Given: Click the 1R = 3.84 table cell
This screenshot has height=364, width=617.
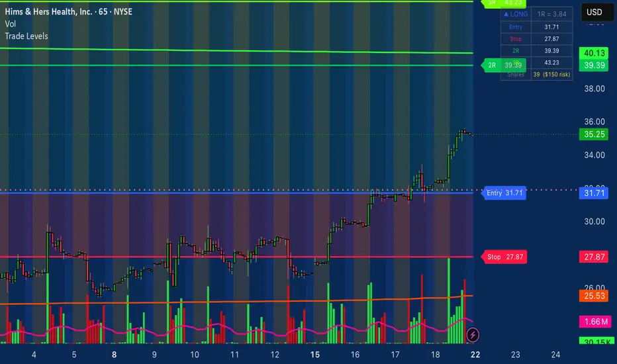Looking at the screenshot, I should point(551,14).
